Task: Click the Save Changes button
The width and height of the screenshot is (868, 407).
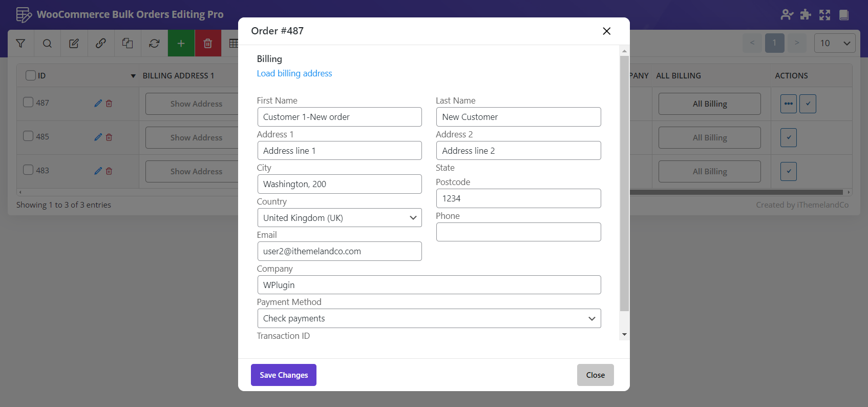Action: (x=283, y=375)
